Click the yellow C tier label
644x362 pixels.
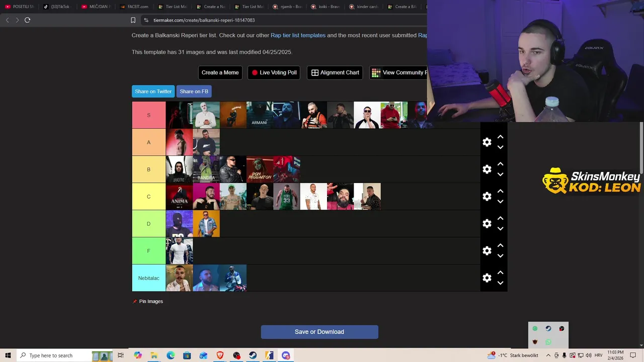coord(148,197)
